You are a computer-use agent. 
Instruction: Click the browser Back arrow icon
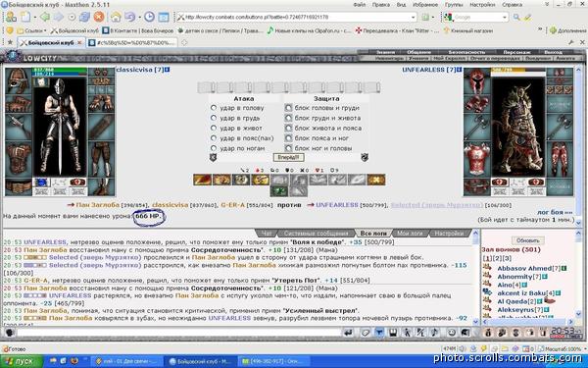pos(45,17)
